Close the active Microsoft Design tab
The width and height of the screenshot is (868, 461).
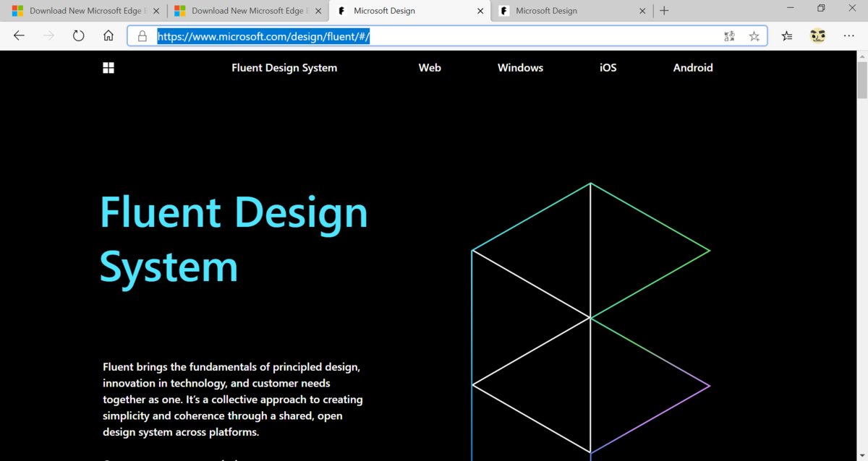481,11
